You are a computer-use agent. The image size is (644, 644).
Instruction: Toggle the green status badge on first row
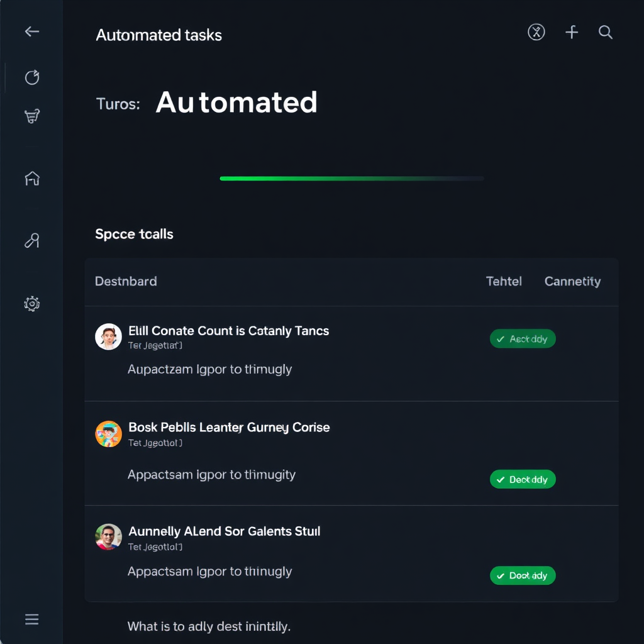tap(523, 339)
